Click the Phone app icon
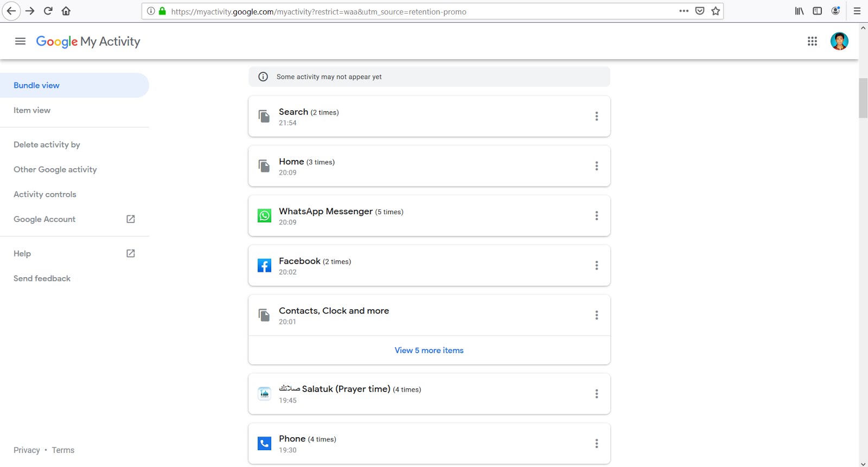The width and height of the screenshot is (868, 467). [264, 444]
